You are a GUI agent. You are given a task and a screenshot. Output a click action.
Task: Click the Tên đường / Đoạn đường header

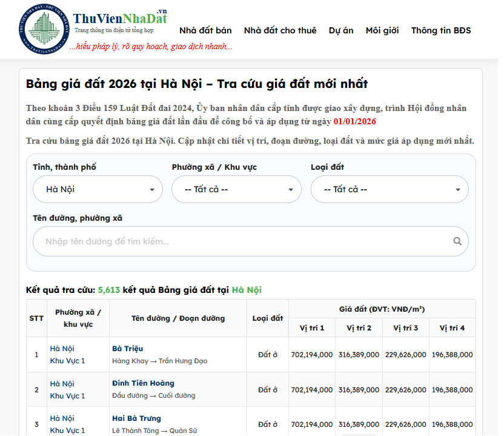tap(177, 318)
